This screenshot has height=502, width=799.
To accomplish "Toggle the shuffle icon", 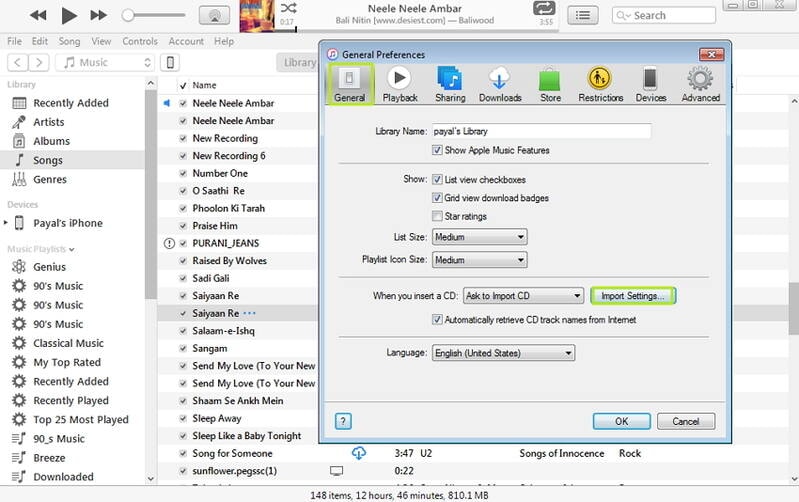I will pyautogui.click(x=288, y=8).
